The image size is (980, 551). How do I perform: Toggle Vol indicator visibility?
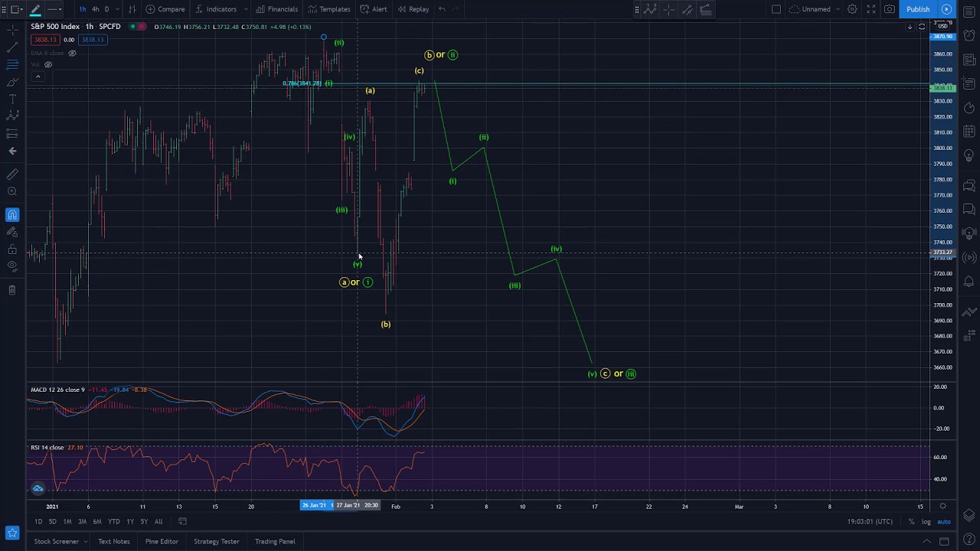(47, 64)
